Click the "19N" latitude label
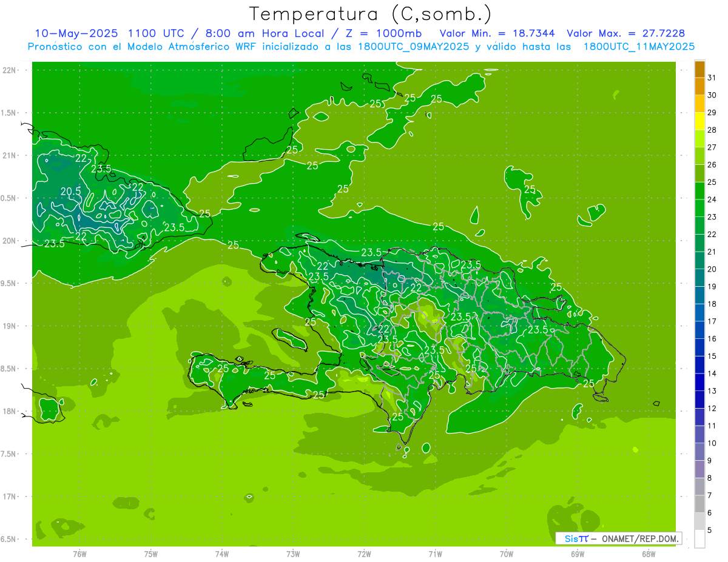The width and height of the screenshot is (728, 562). [10, 326]
